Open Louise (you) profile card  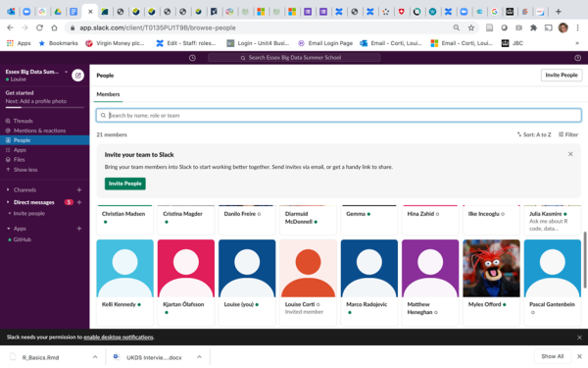tap(247, 282)
